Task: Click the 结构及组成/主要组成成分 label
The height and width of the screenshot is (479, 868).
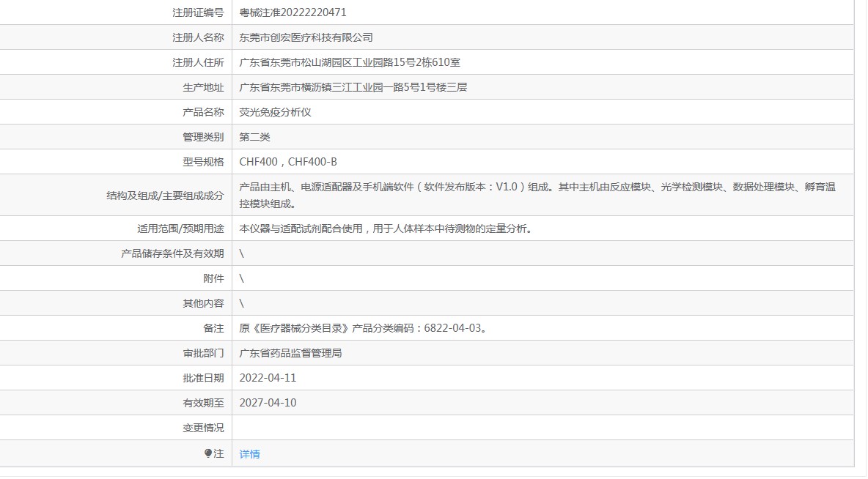Action: tap(165, 196)
